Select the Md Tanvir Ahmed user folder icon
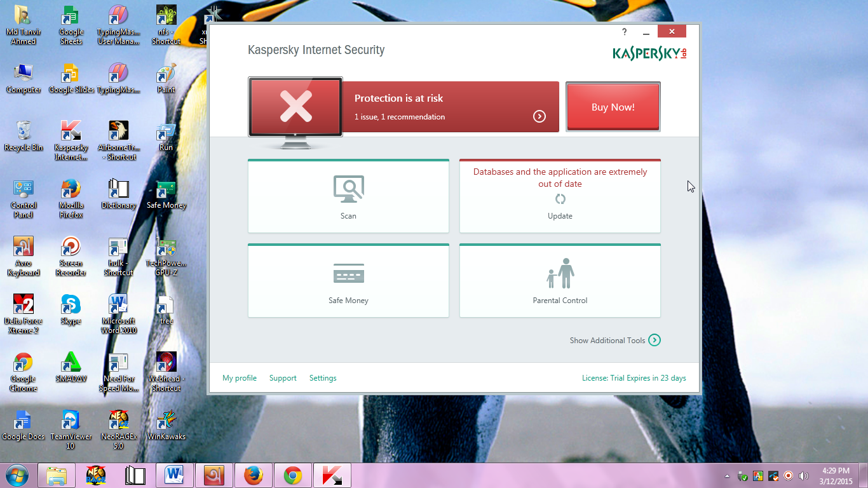The width and height of the screenshot is (868, 488). pyautogui.click(x=24, y=25)
